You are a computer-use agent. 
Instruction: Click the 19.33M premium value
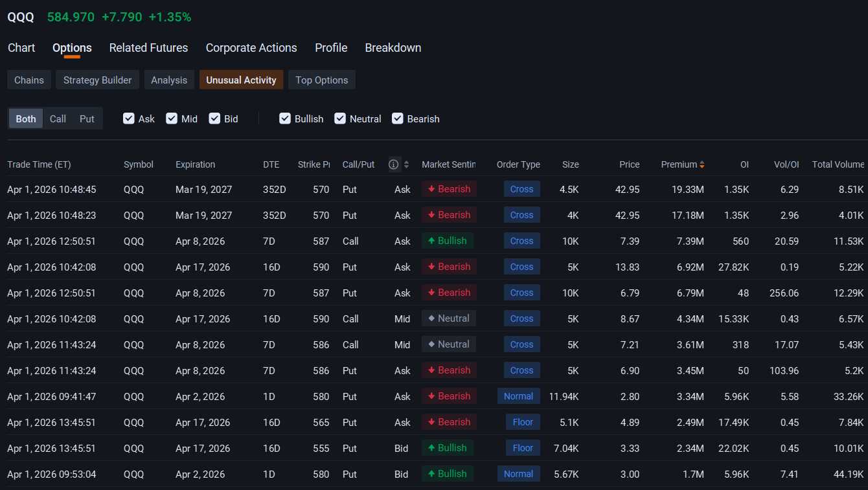point(687,189)
